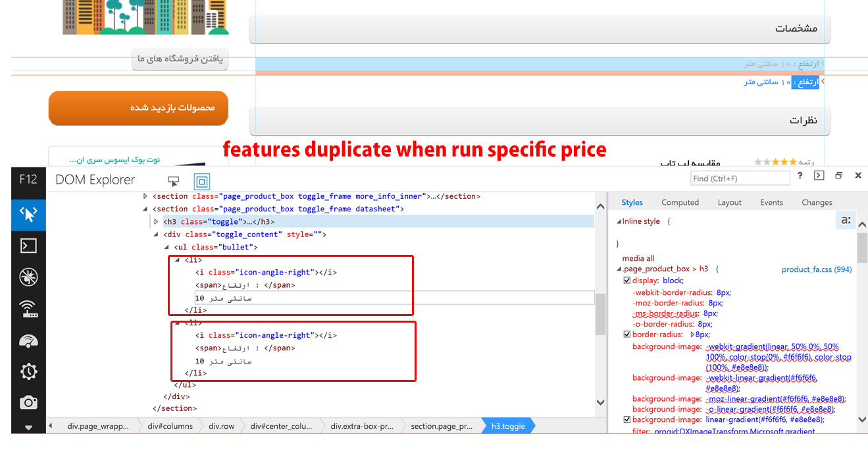This screenshot has height=455, width=868.
Task: Show more tools via sidebar down arrow
Action: point(28,427)
